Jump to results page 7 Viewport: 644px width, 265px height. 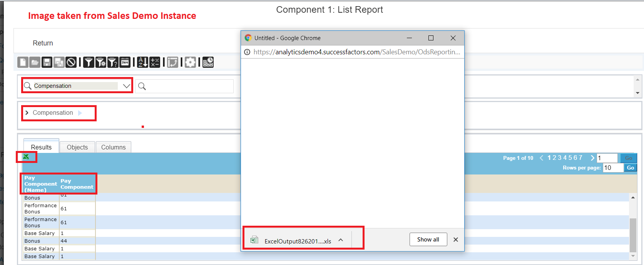pyautogui.click(x=580, y=158)
